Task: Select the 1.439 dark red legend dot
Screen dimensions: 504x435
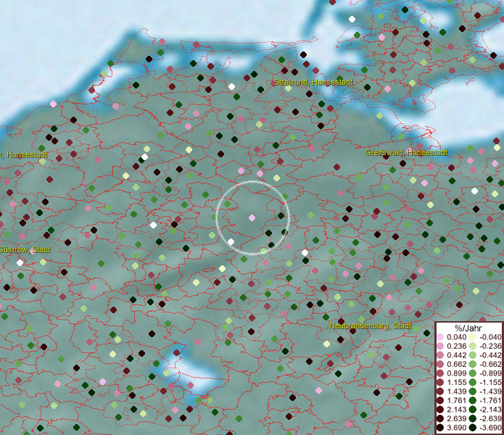Action: 440,391
